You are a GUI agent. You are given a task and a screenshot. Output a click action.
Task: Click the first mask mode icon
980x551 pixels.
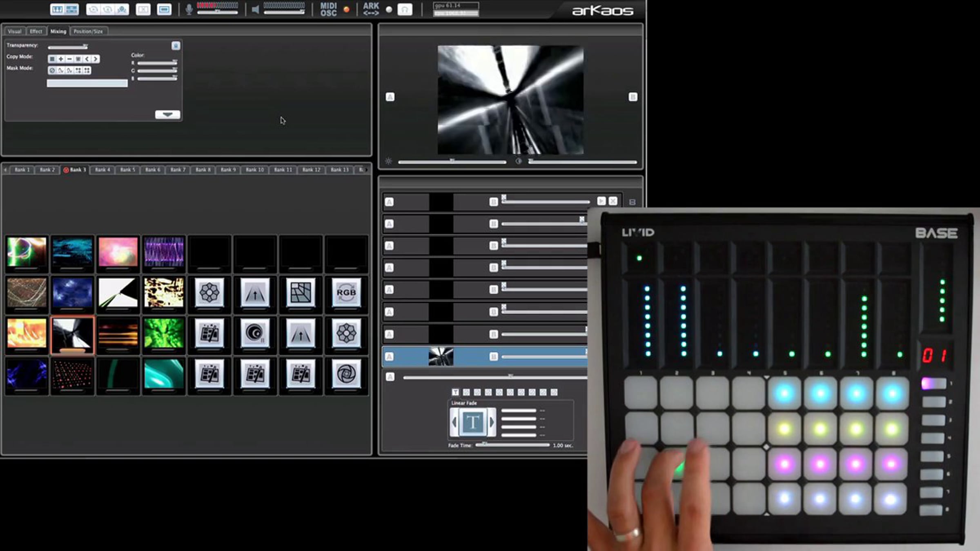tap(52, 71)
